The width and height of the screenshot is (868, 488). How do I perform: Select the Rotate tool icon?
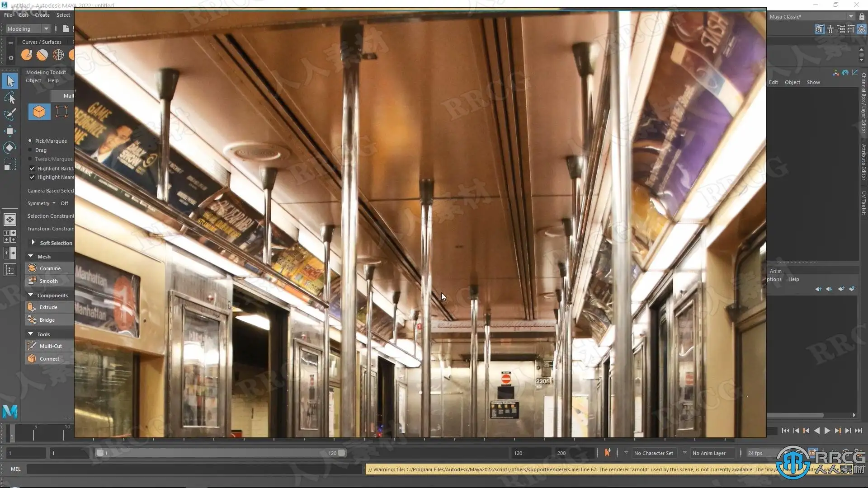pyautogui.click(x=10, y=148)
